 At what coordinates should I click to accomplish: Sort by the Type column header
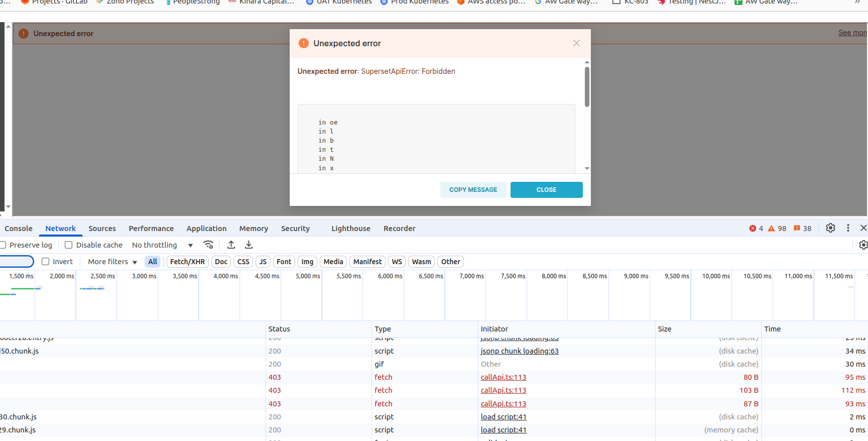425,329
